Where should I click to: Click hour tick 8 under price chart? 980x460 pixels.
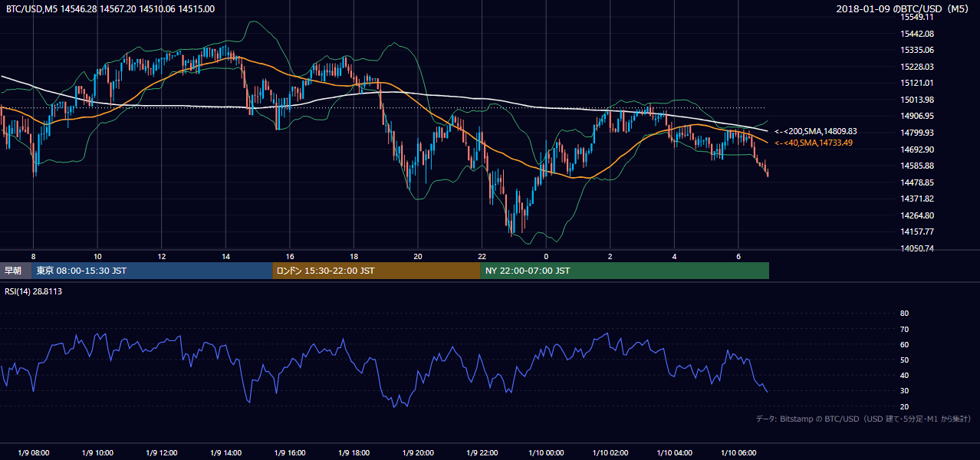pos(33,256)
